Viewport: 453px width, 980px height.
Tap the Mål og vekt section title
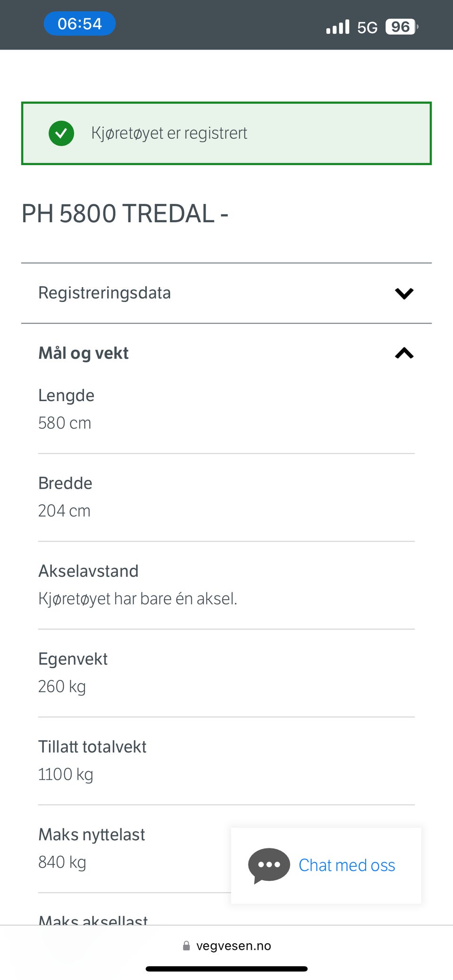(84, 353)
